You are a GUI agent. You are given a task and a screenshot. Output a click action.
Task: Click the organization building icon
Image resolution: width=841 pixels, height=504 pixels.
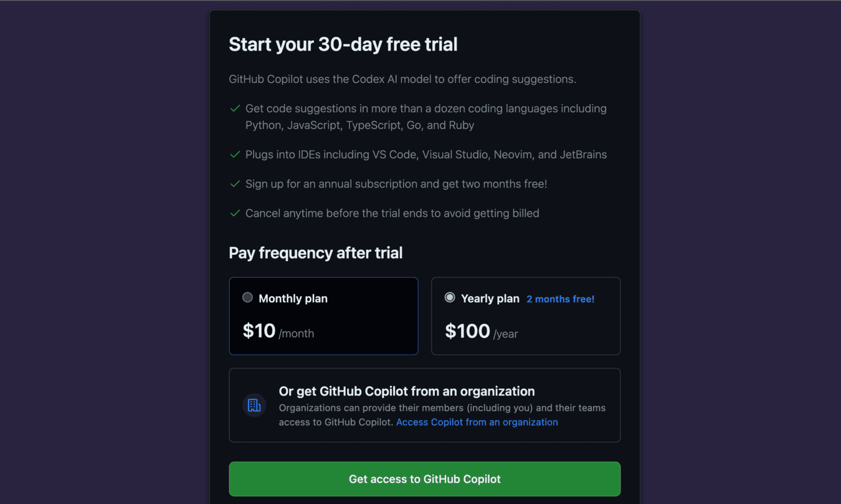[x=254, y=406]
